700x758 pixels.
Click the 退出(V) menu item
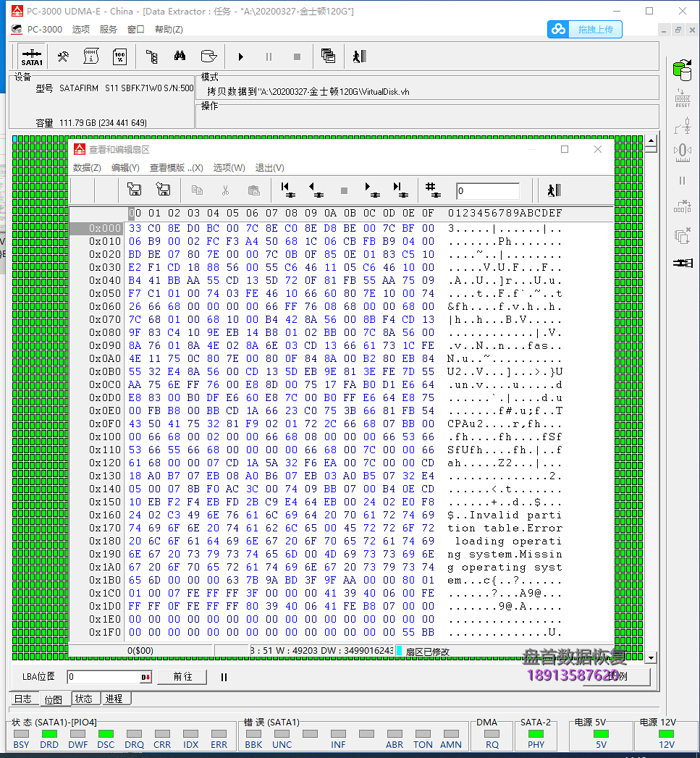[x=270, y=168]
